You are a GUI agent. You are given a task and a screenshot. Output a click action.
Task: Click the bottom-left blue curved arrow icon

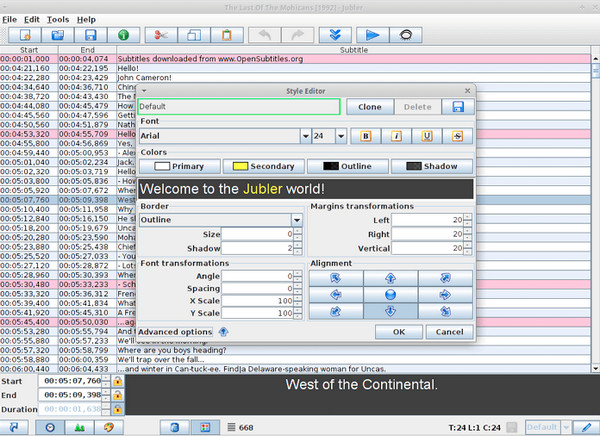[14, 427]
